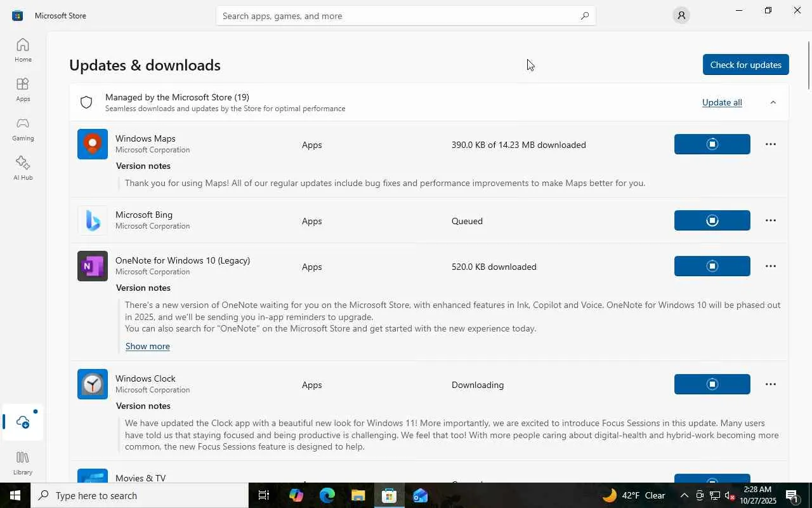Open Outlook from the taskbar
Screen dimensions: 812x508
[420, 495]
